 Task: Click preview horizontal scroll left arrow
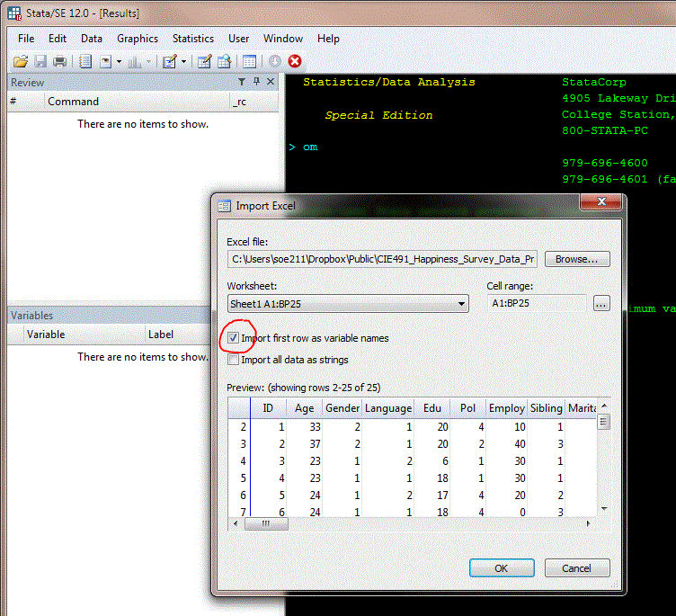coord(236,523)
